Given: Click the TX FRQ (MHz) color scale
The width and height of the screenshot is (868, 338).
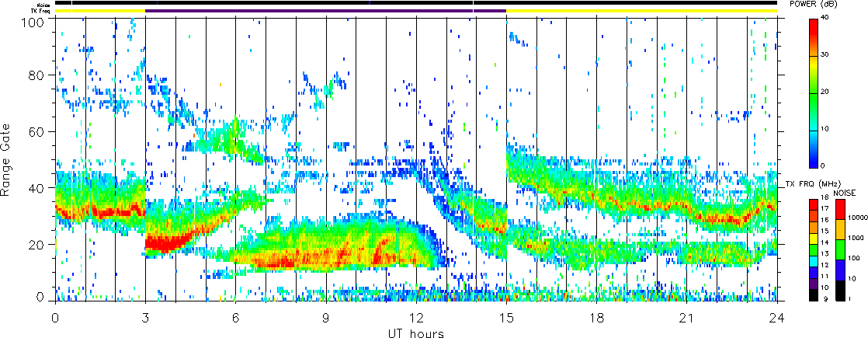Looking at the screenshot, I should [812, 250].
